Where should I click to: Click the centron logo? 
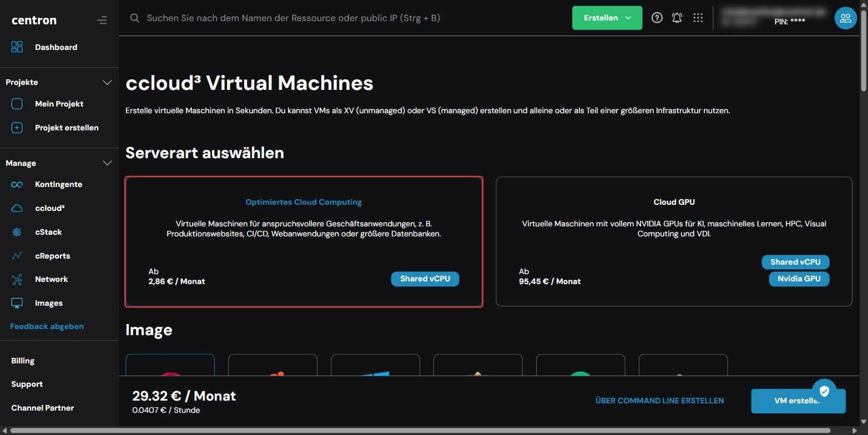click(x=34, y=20)
